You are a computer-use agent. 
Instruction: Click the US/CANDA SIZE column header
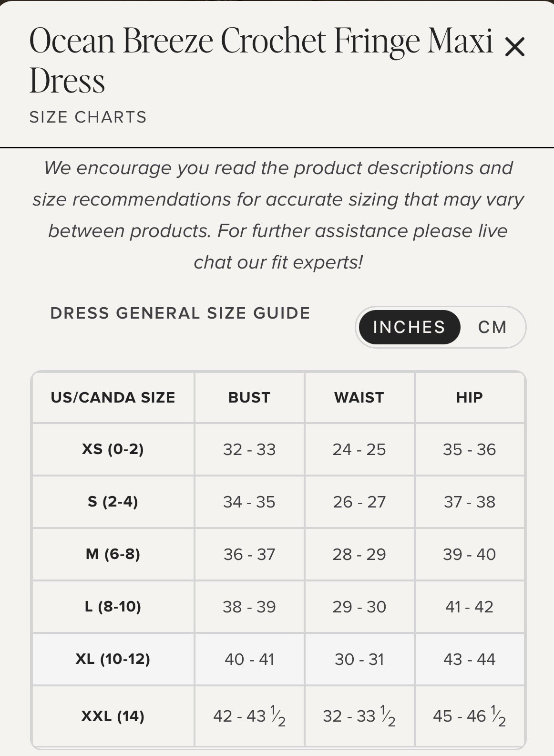point(113,397)
